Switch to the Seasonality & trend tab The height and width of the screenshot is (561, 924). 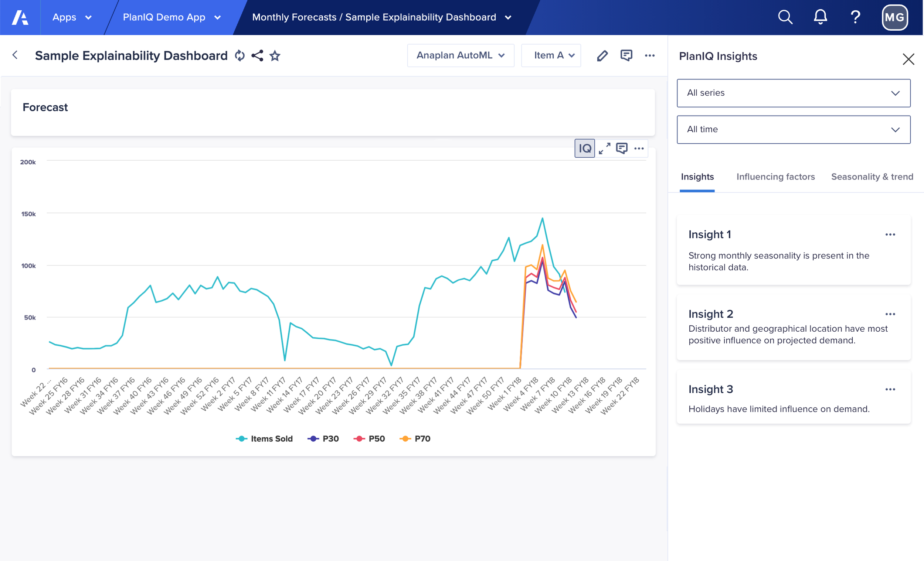click(x=872, y=177)
